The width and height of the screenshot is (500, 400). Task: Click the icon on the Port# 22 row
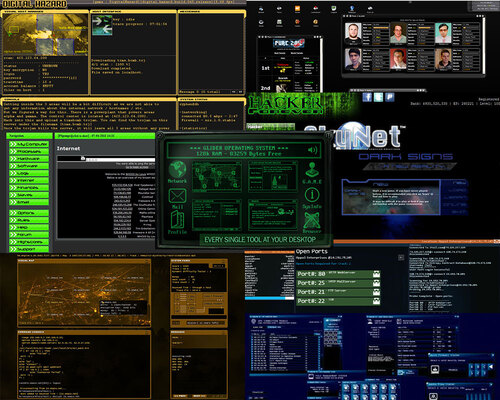click(376, 301)
